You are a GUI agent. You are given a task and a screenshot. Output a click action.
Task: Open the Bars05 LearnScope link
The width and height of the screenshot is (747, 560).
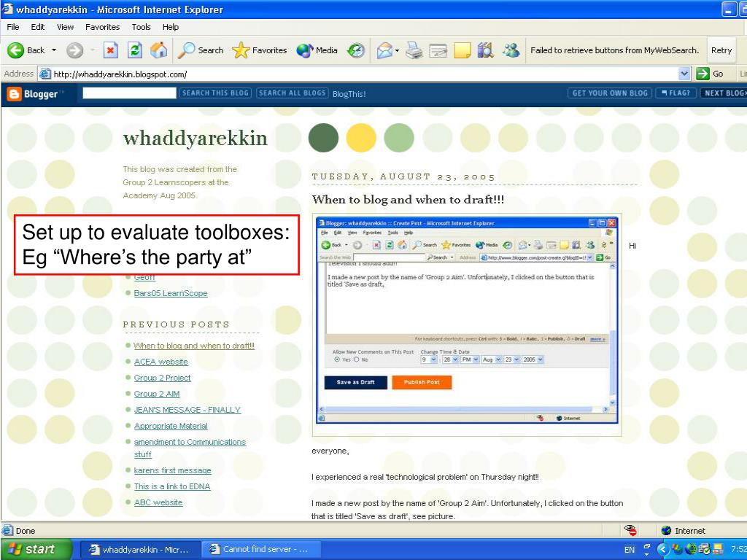pyautogui.click(x=171, y=293)
